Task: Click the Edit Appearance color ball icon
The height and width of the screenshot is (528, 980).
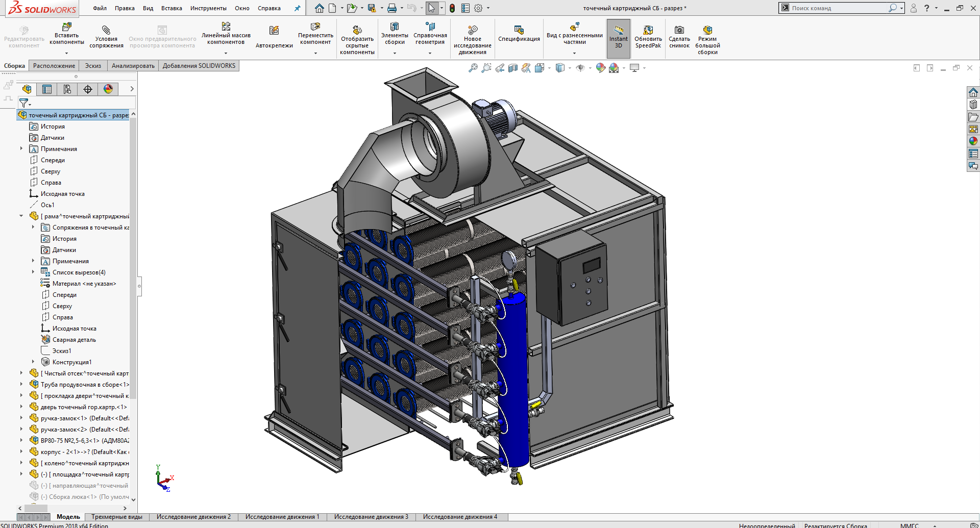Action: [600, 68]
